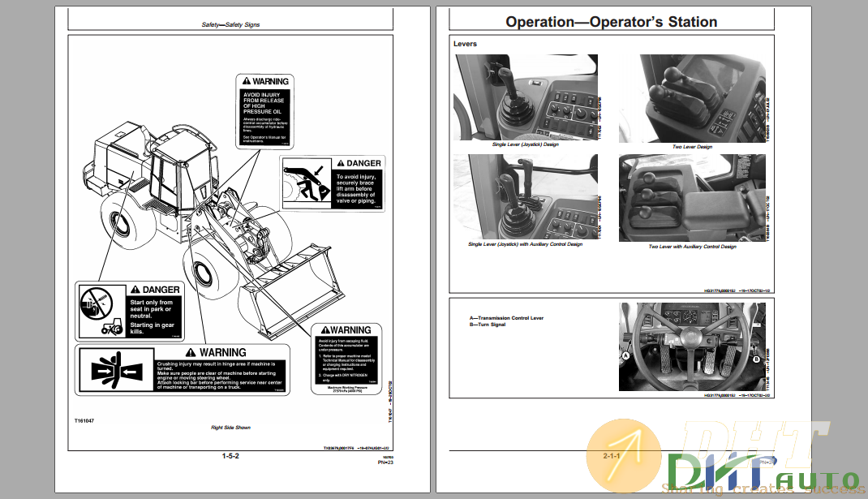Click the 'AVOID INJURY FROM RELEASE OF HIGH PRESSURE OIL' text
The width and height of the screenshot is (868, 499).
click(264, 103)
